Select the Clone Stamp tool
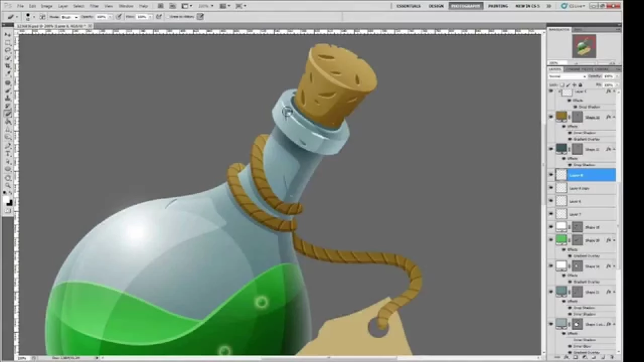The width and height of the screenshot is (644, 362). (8, 98)
